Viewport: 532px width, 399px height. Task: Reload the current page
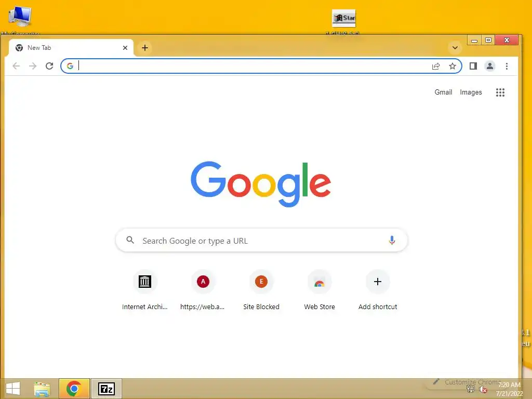(49, 66)
